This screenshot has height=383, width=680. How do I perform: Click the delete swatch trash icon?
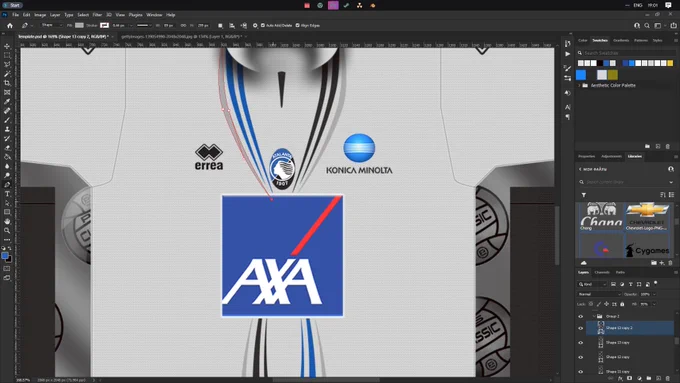[667, 146]
